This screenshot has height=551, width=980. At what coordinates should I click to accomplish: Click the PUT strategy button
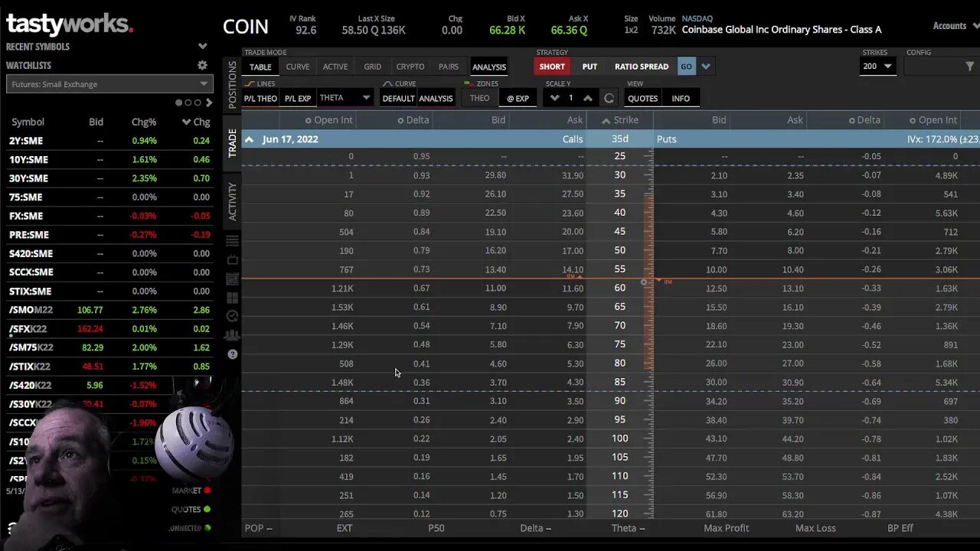pos(590,67)
